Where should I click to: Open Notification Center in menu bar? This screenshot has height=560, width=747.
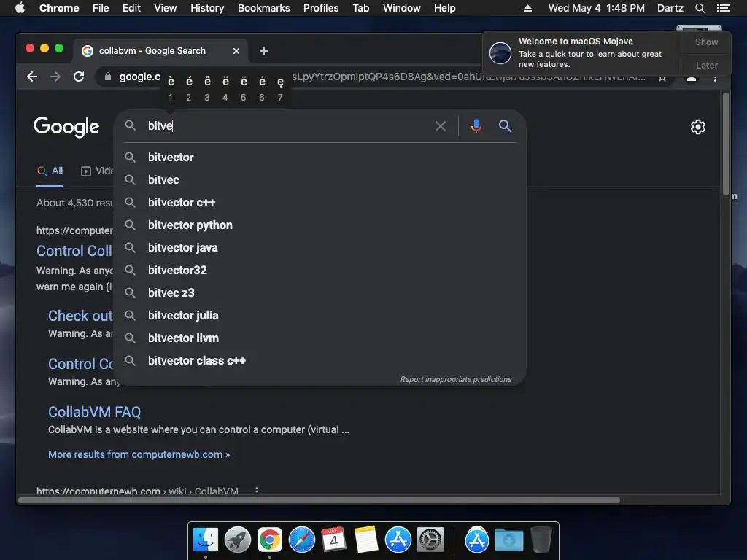click(723, 8)
